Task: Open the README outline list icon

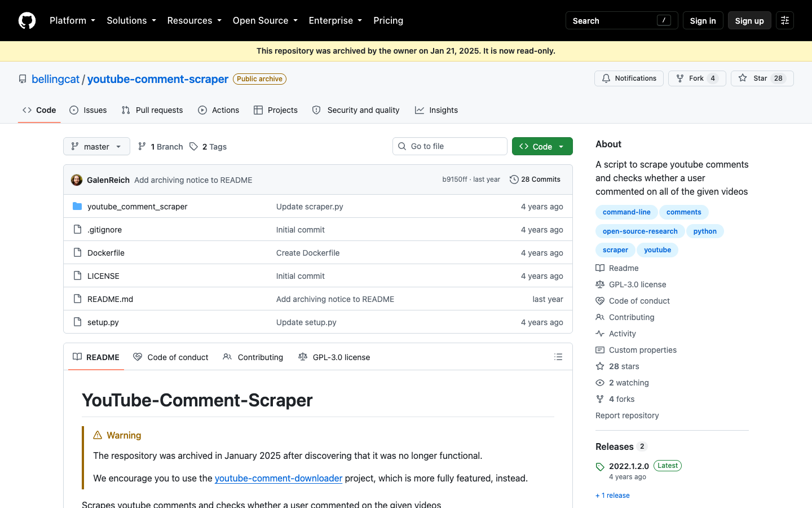Action: coord(558,357)
